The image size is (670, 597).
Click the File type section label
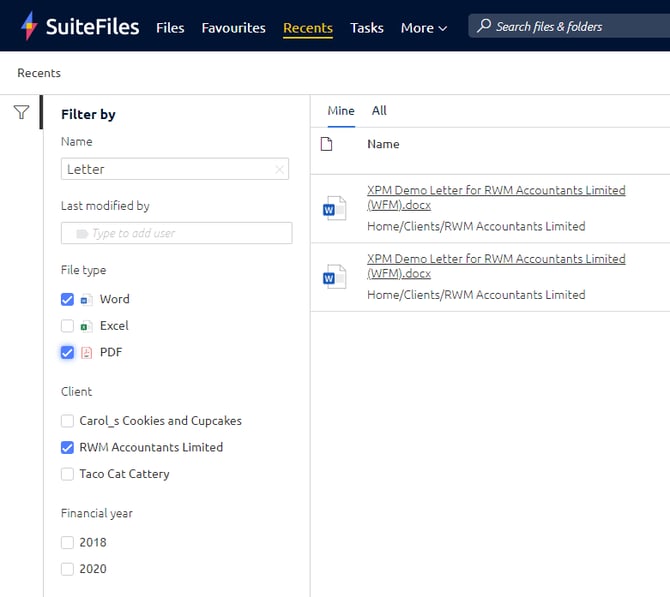[83, 270]
